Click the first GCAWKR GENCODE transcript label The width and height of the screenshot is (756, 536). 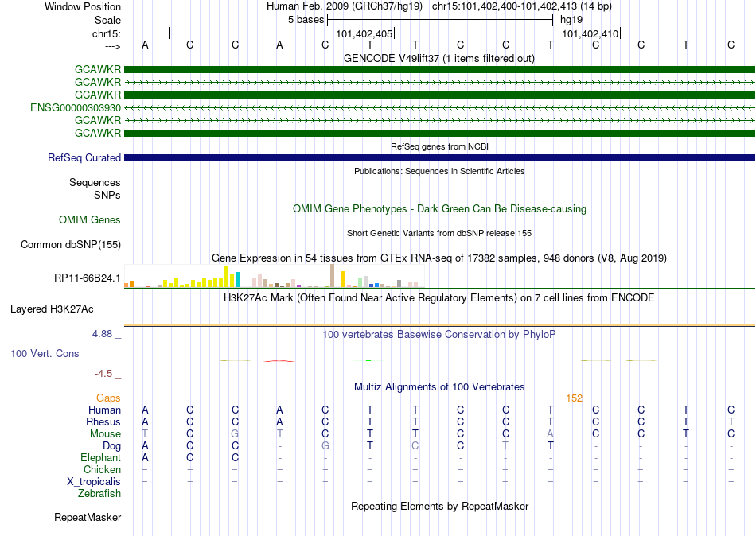click(x=98, y=69)
